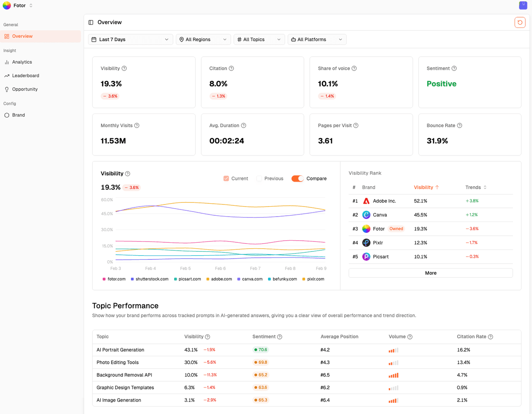The width and height of the screenshot is (532, 414).
Task: Open the All Platforms dropdown
Action: tap(317, 39)
